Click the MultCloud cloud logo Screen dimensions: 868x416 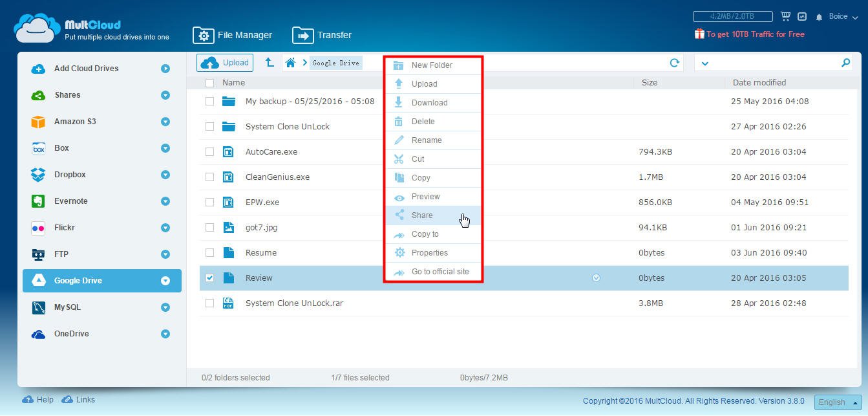[37, 28]
